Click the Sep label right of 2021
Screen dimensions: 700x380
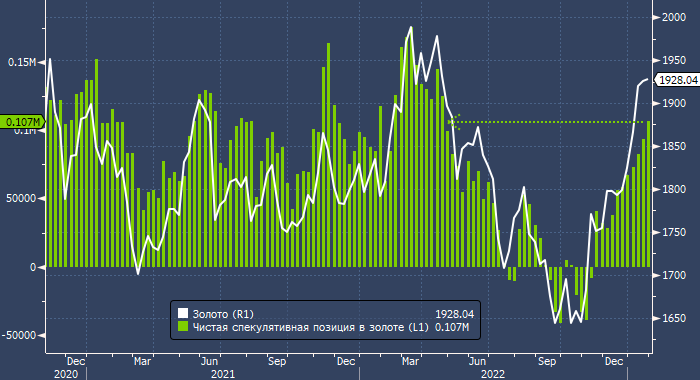click(277, 361)
